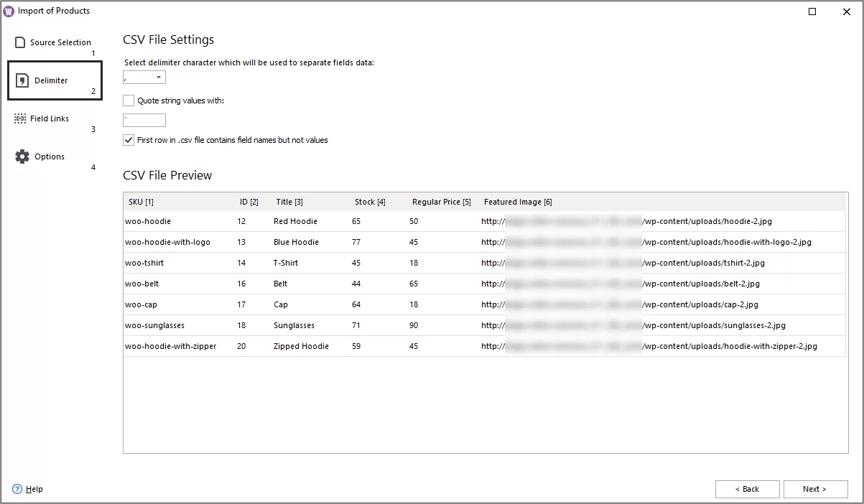Viewport: 864px width, 504px height.
Task: Select the woo-belt row in the preview
Action: (287, 284)
